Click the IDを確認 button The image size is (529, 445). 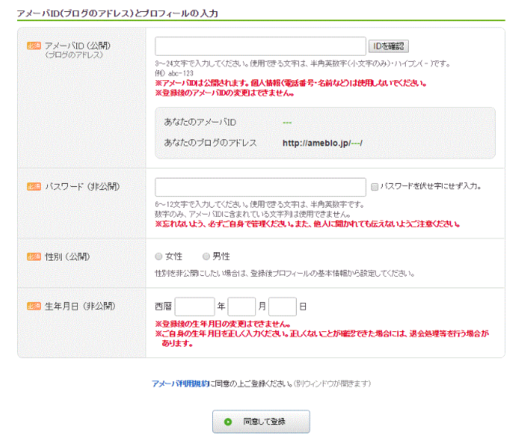(388, 46)
